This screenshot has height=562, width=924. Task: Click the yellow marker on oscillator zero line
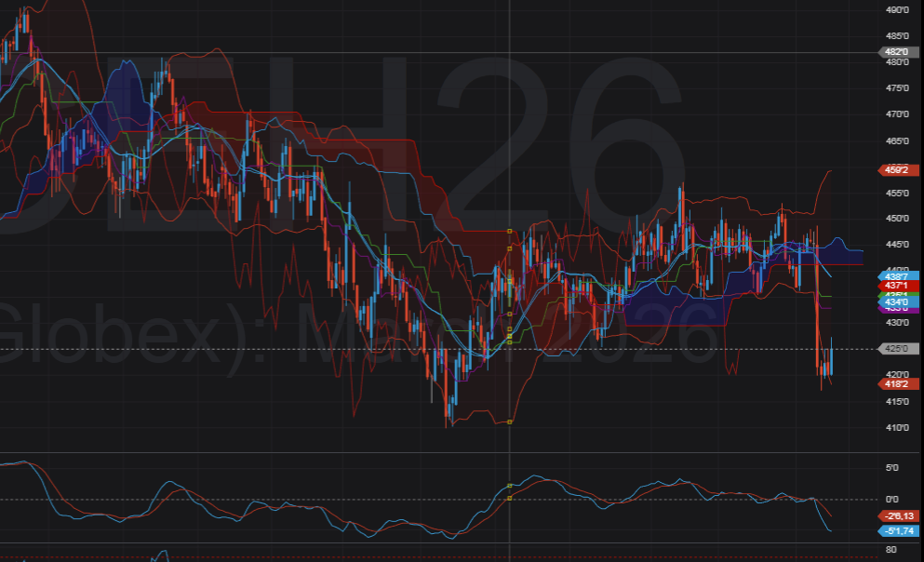510,499
